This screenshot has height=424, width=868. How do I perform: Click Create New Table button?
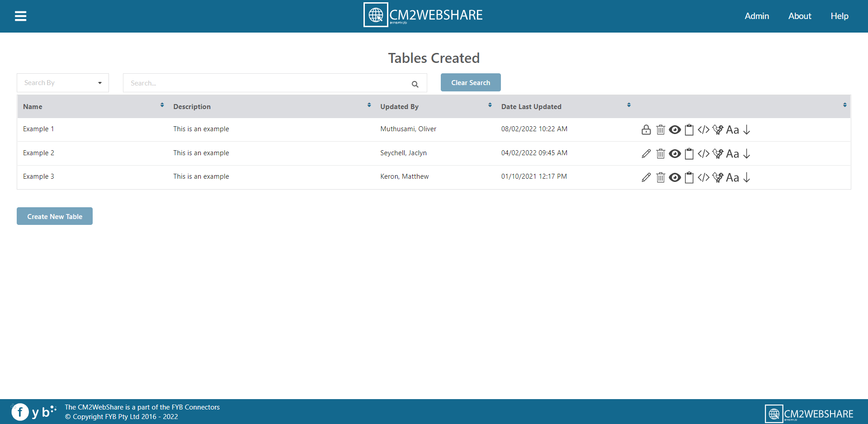click(x=55, y=216)
